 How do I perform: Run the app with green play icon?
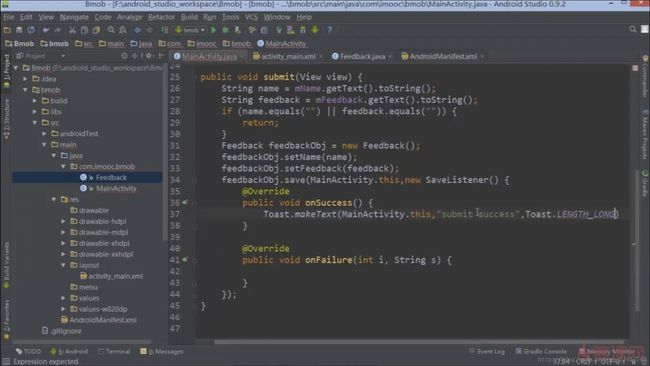[x=213, y=30]
